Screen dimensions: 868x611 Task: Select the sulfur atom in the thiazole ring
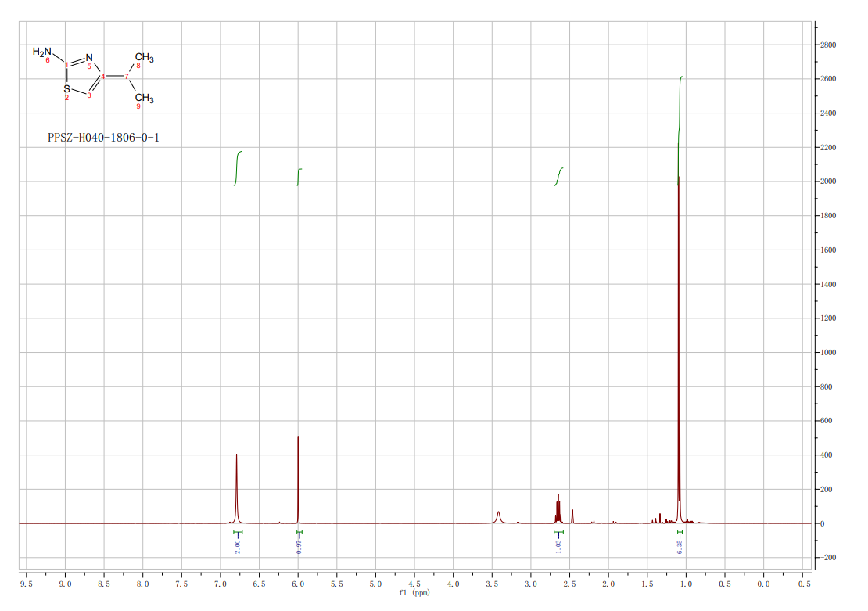(x=66, y=88)
